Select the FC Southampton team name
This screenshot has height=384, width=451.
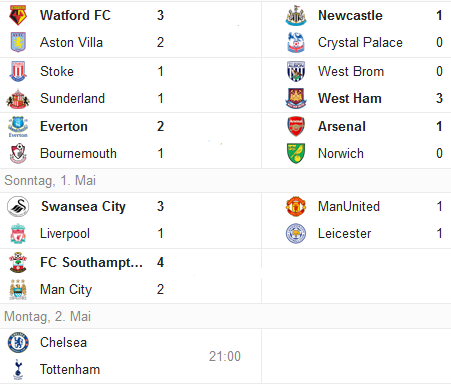(91, 263)
